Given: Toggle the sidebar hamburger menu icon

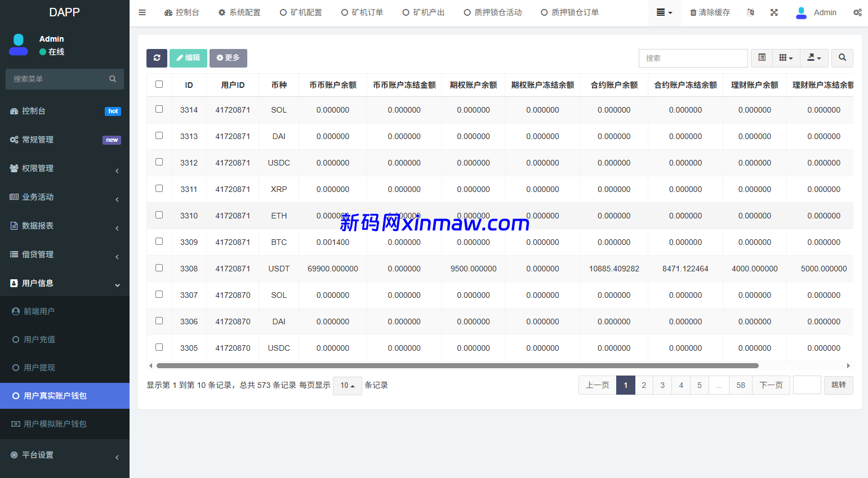Looking at the screenshot, I should (143, 12).
